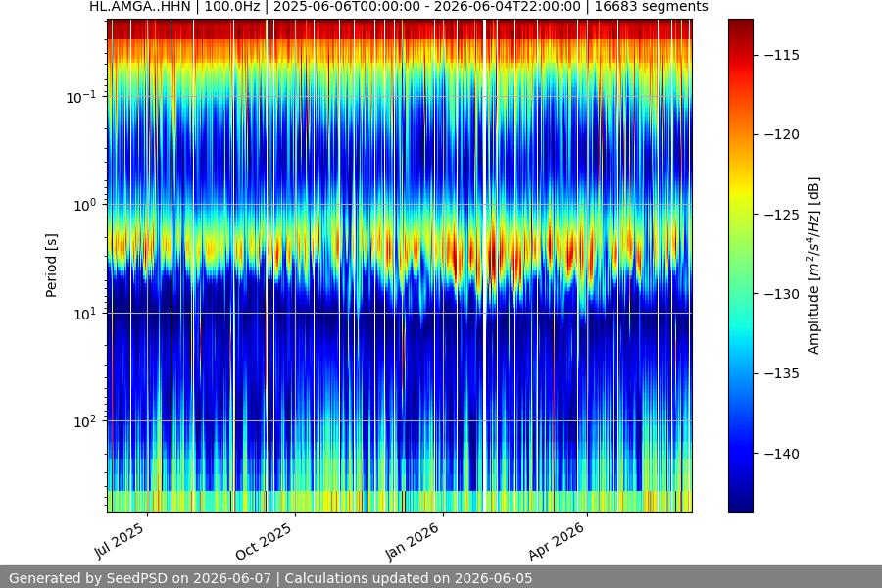Click the "Jan 2026" x-axis label

click(x=413, y=541)
